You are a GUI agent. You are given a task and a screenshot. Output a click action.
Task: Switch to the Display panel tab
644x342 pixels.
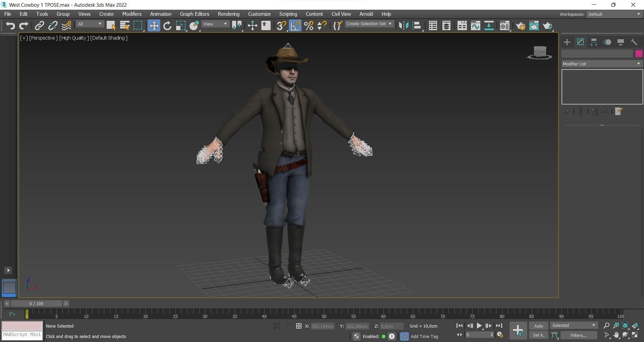click(621, 42)
